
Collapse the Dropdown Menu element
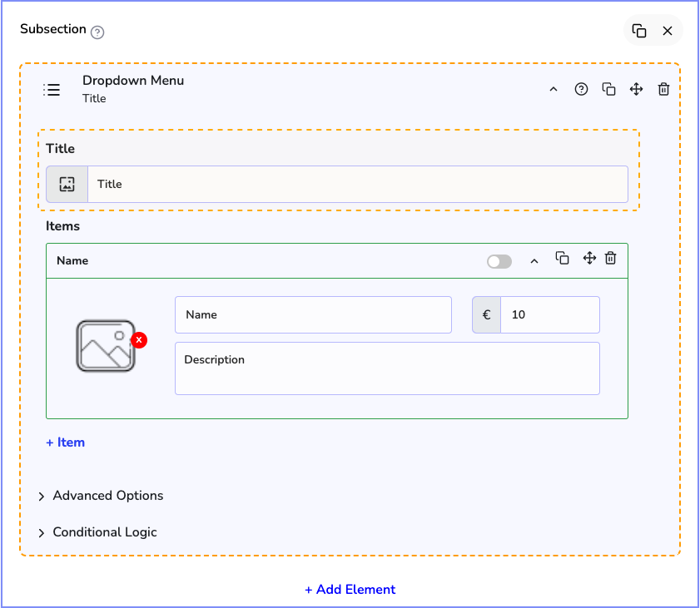(553, 90)
